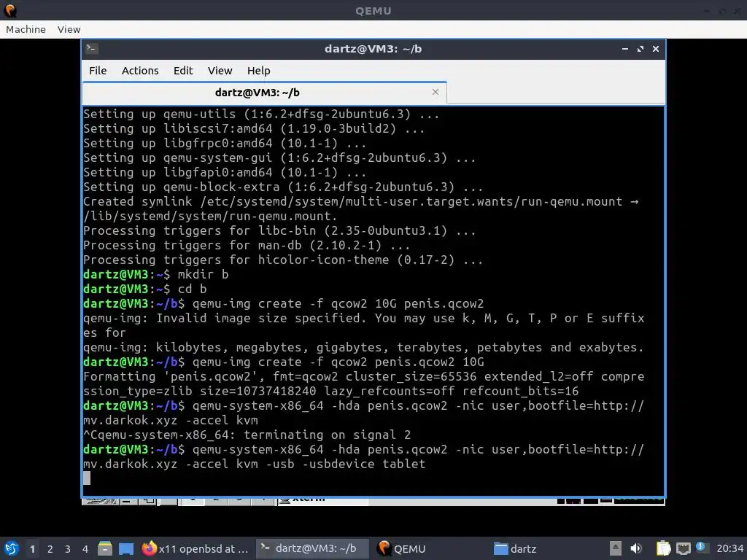Open the Actions menu
Screen dimensions: 747x560
[x=140, y=71]
